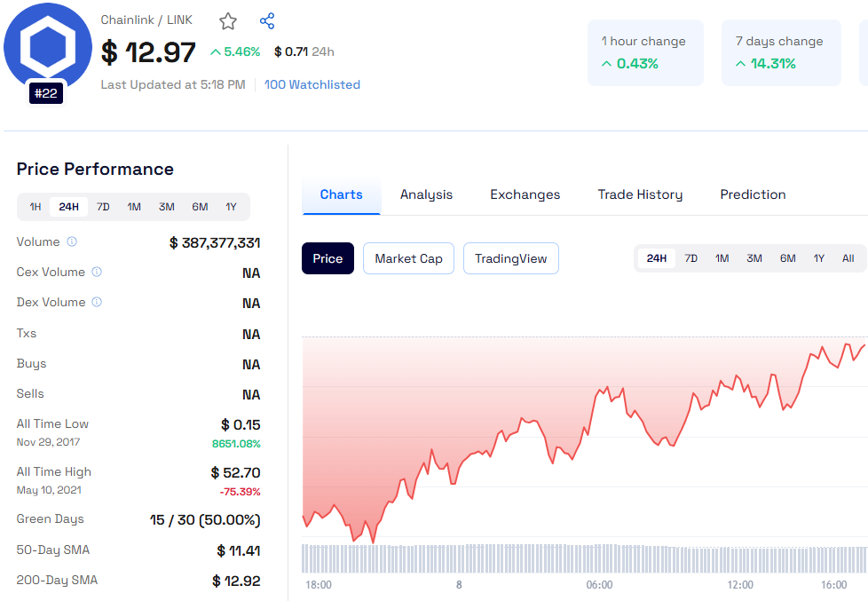This screenshot has width=868, height=601.
Task: Click the All Time Low $ 0.15 value
Action: tap(241, 425)
